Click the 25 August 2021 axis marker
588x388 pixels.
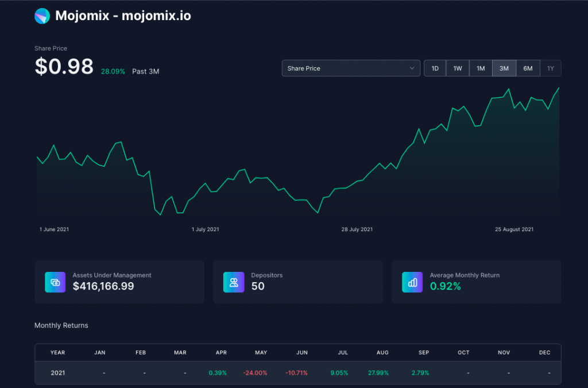point(514,229)
